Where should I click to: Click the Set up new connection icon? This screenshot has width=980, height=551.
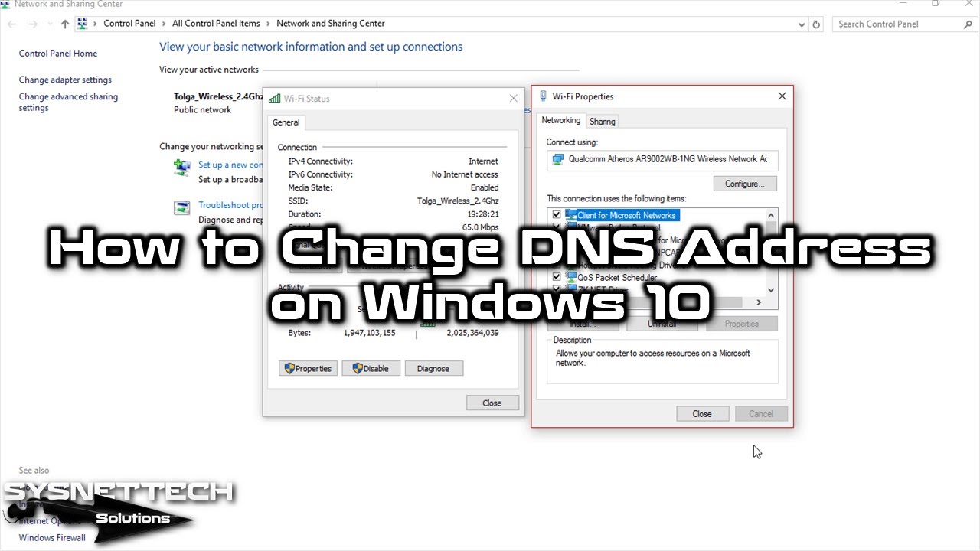click(x=181, y=166)
